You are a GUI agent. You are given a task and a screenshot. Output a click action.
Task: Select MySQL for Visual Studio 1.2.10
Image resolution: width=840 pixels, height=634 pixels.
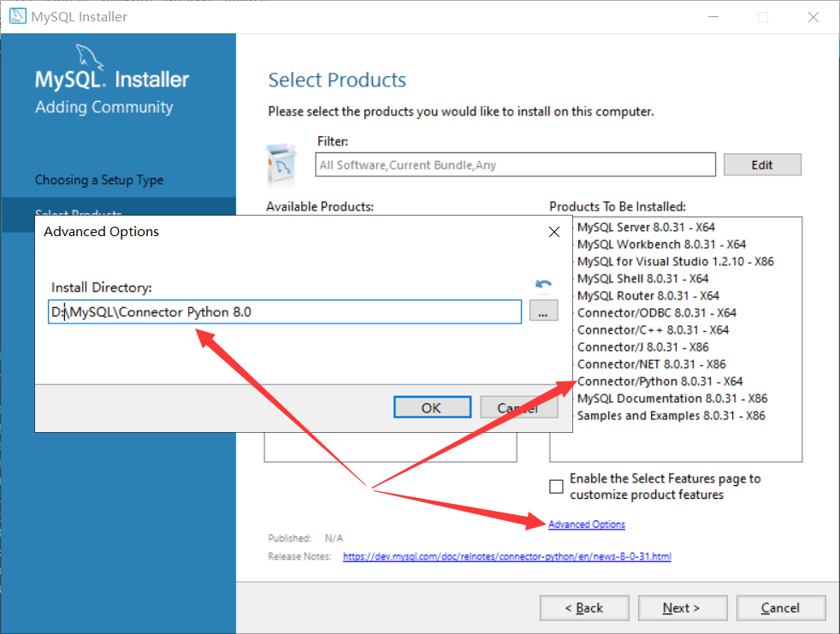pyautogui.click(x=675, y=262)
